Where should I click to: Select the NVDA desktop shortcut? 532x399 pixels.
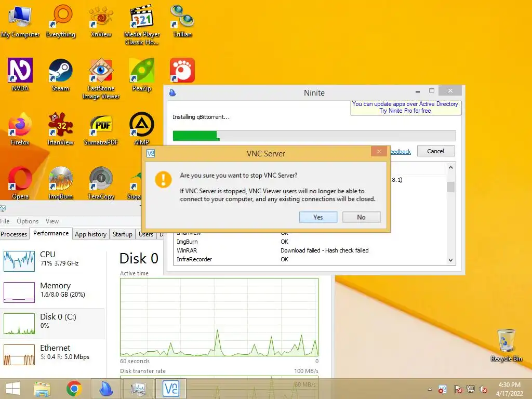click(20, 75)
